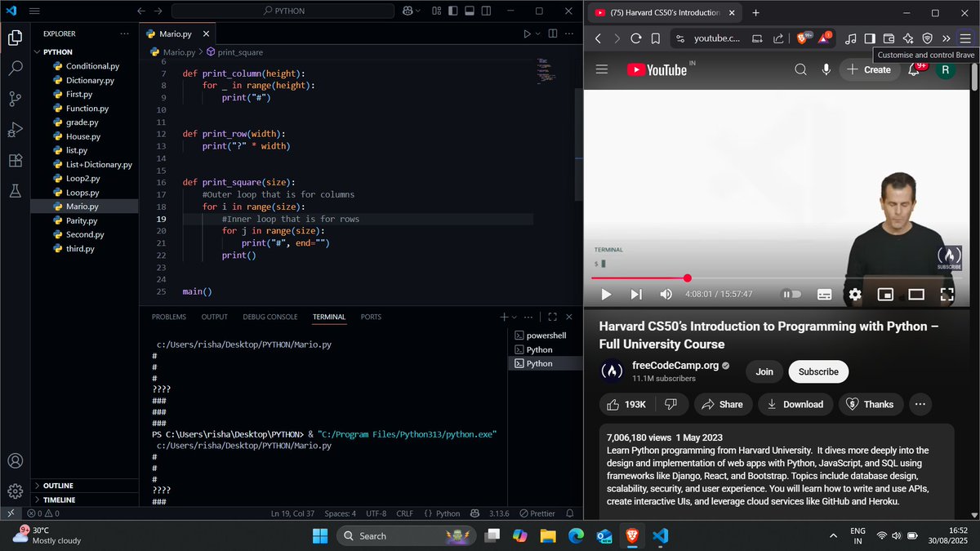Viewport: 980px width, 551px height.
Task: Open the Brave VPN icon
Action: tap(928, 38)
